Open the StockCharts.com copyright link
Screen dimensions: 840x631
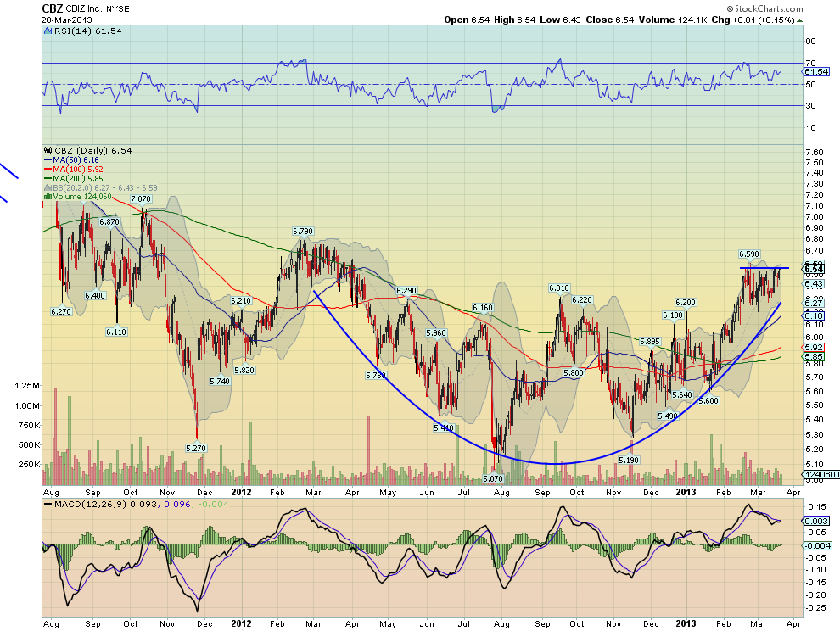coord(765,8)
